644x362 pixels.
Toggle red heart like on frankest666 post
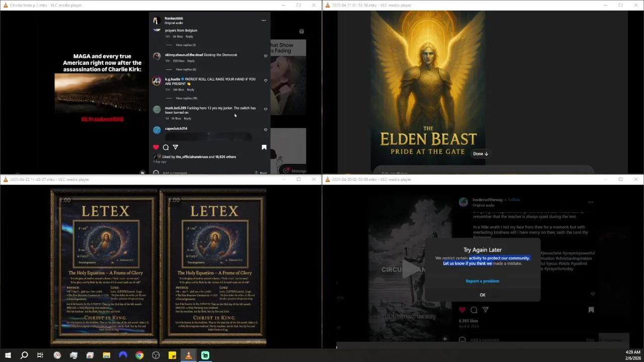tap(156, 147)
